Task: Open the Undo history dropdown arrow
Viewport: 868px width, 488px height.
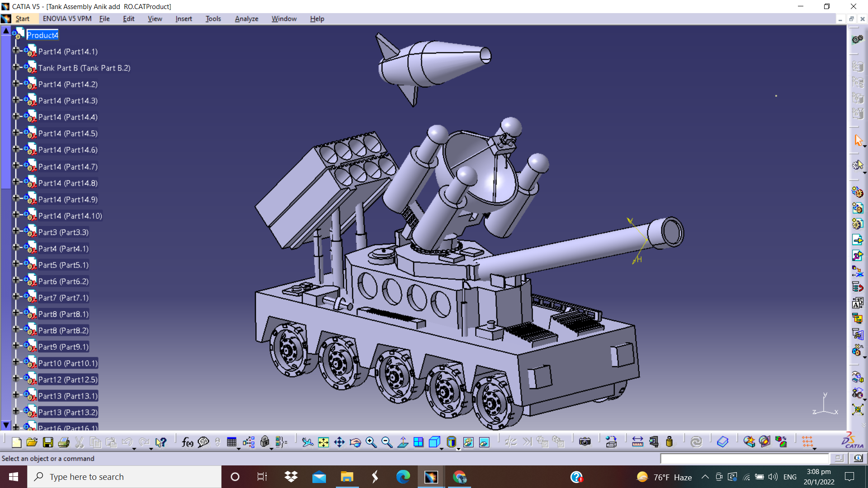Action: click(134, 448)
